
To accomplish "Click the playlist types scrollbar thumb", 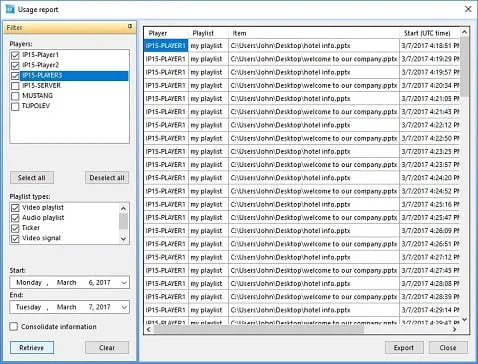I will (123, 221).
